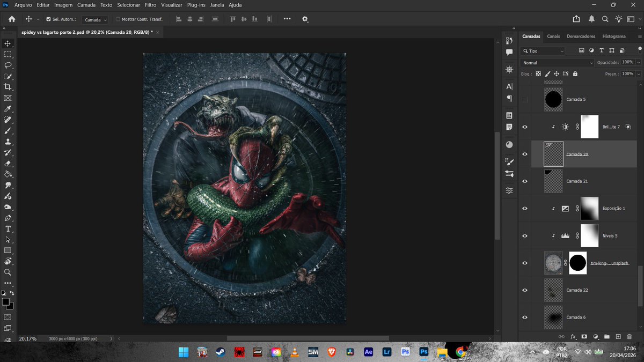Open the Move tool preset dropdown arrow

pyautogui.click(x=38, y=19)
